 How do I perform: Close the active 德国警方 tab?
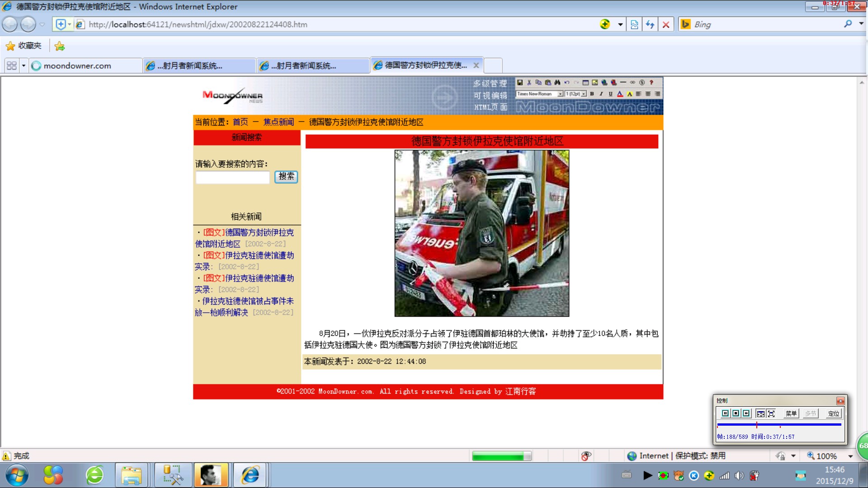click(476, 65)
